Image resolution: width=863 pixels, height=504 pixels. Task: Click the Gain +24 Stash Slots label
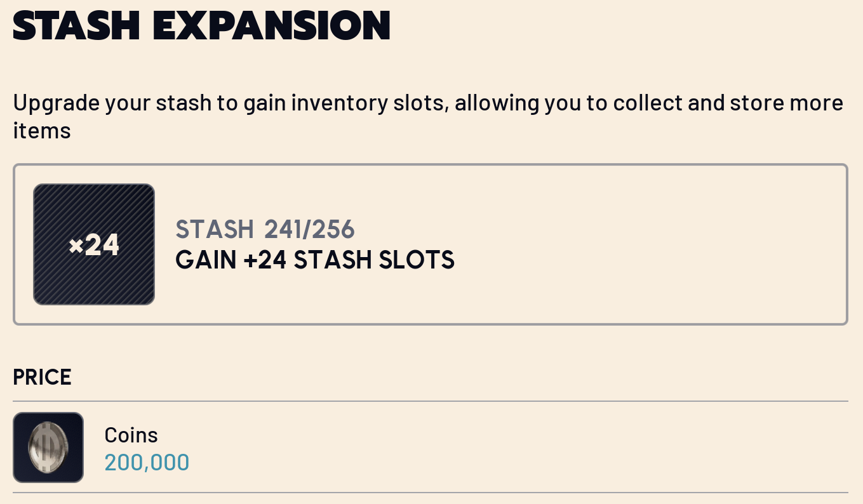click(x=314, y=260)
